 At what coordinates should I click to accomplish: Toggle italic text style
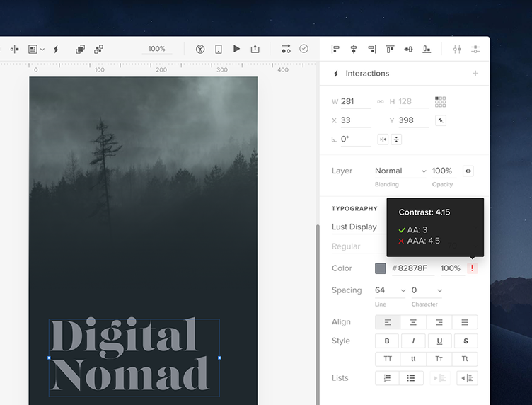(413, 341)
